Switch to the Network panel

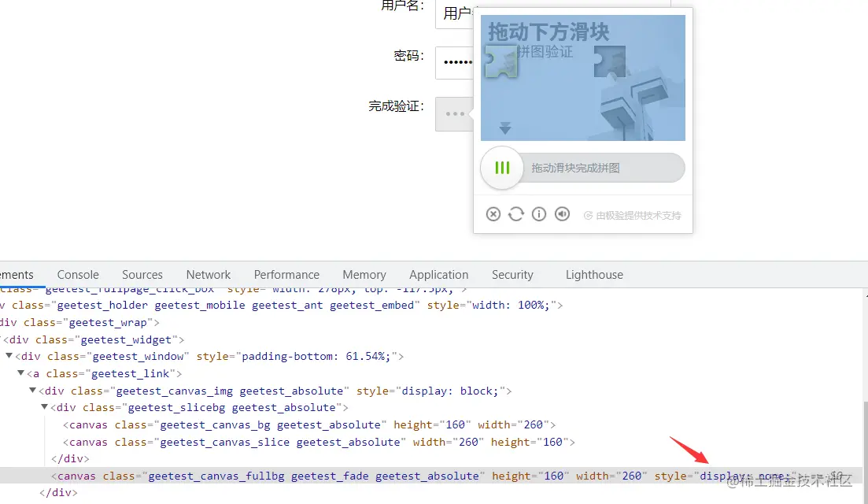point(208,274)
